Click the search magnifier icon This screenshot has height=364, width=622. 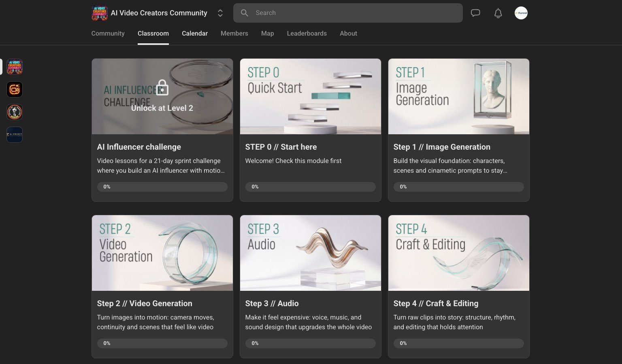point(245,13)
